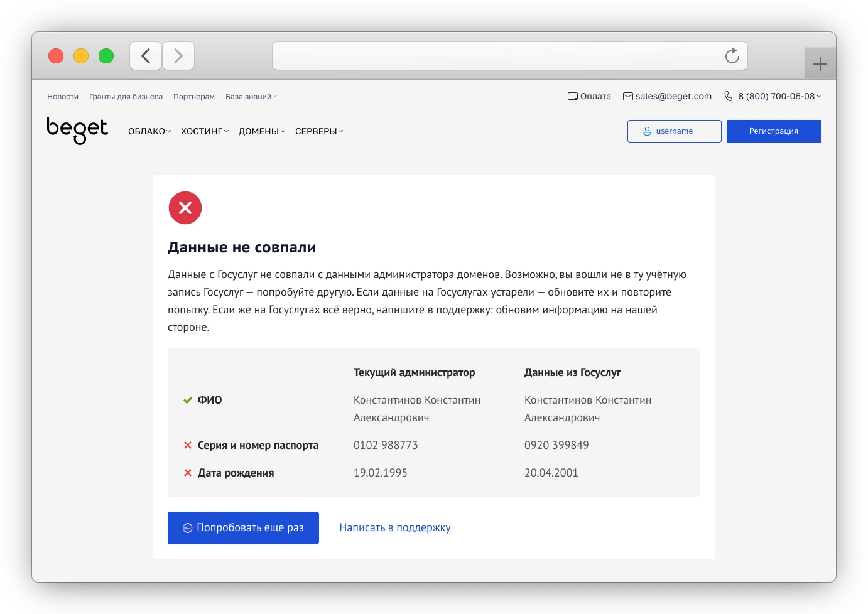Click the username account button
Screen dimensions: 868x614
click(675, 131)
